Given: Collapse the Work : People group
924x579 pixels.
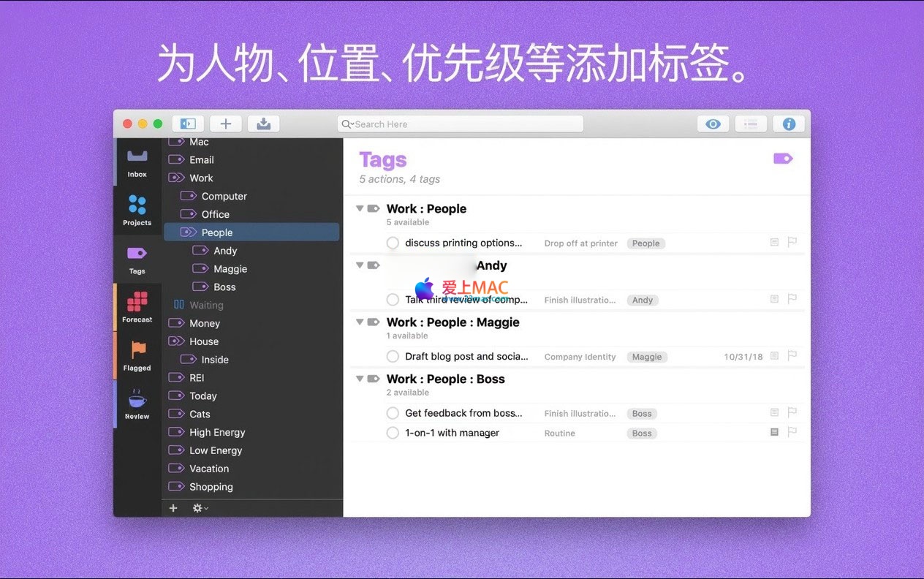Looking at the screenshot, I should tap(360, 208).
